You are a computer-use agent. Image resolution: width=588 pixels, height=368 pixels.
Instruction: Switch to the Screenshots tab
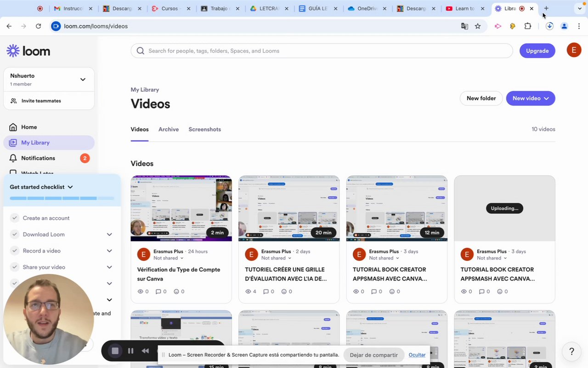(x=205, y=129)
